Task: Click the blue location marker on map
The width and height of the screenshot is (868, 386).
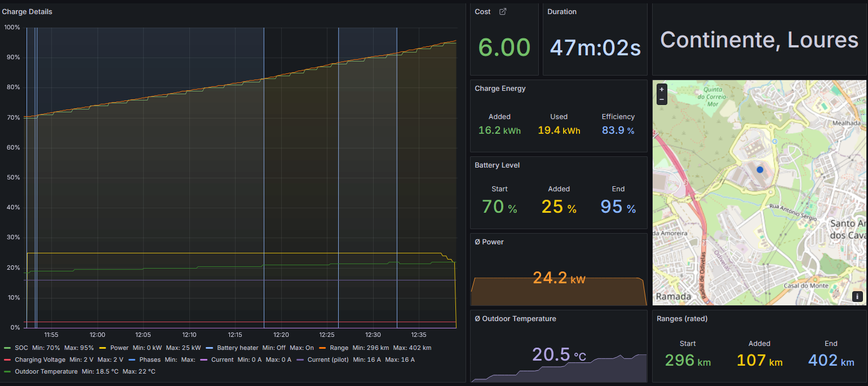Action: tap(760, 169)
